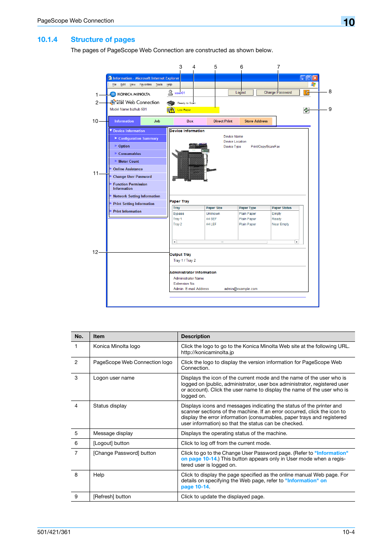
Task: Open the "Information" on page 10-14 link in row 8
Action: pos(254,484)
